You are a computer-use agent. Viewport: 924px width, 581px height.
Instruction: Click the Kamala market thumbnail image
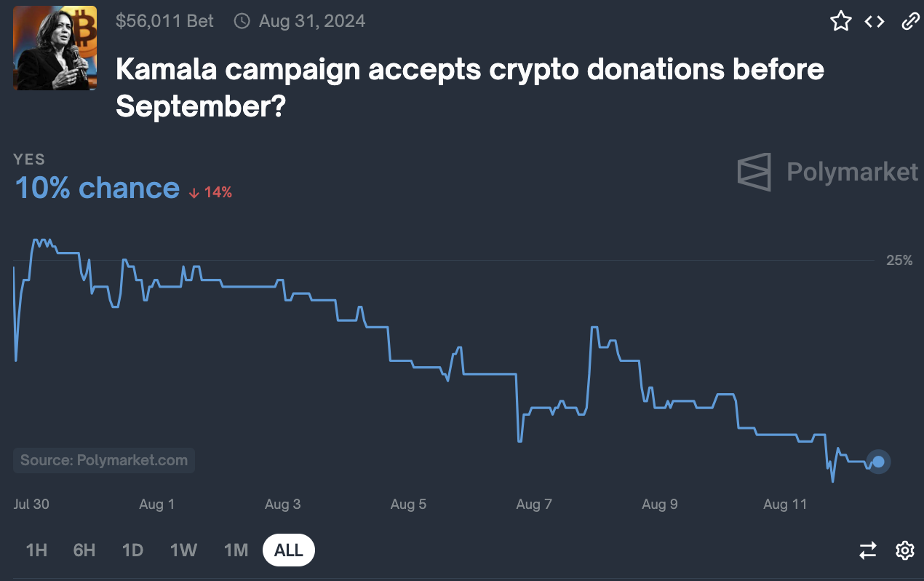coord(55,47)
